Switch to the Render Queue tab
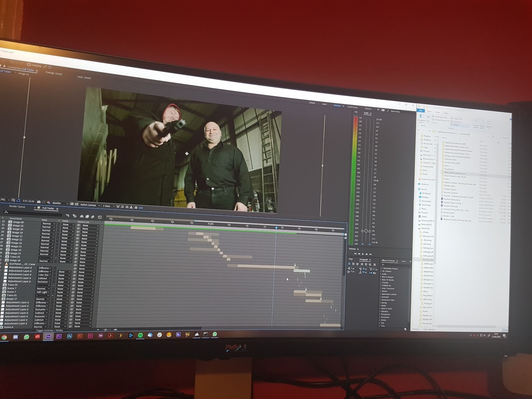The height and width of the screenshot is (399, 532). pos(17,206)
